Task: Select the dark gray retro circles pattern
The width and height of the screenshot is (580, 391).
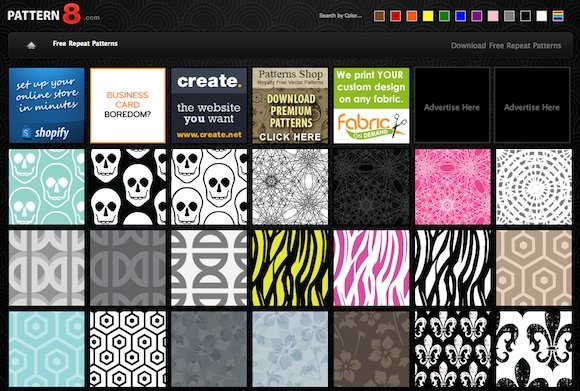Action: [128, 268]
